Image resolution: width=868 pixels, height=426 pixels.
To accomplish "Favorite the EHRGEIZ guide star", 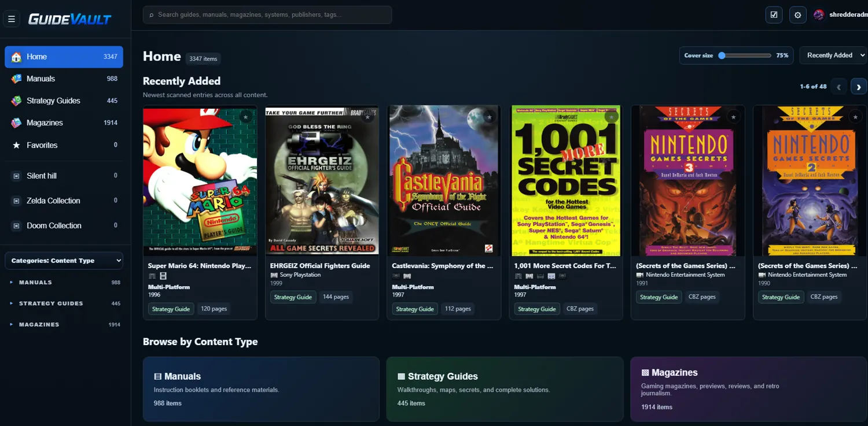I will (x=367, y=117).
